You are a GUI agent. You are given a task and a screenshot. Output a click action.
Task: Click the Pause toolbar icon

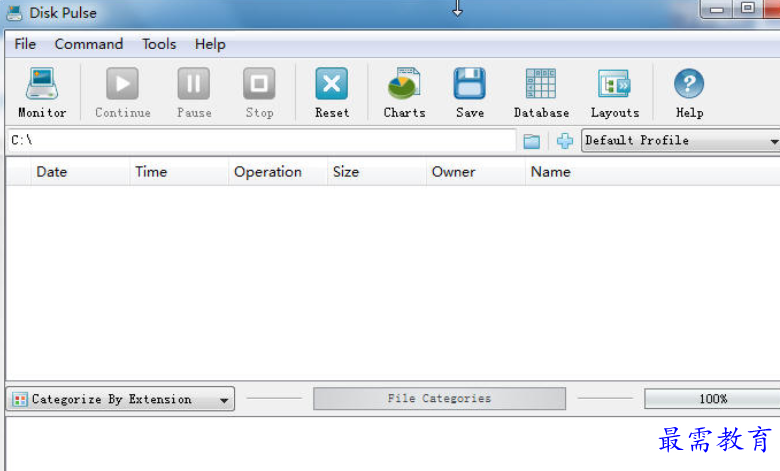coord(194,84)
